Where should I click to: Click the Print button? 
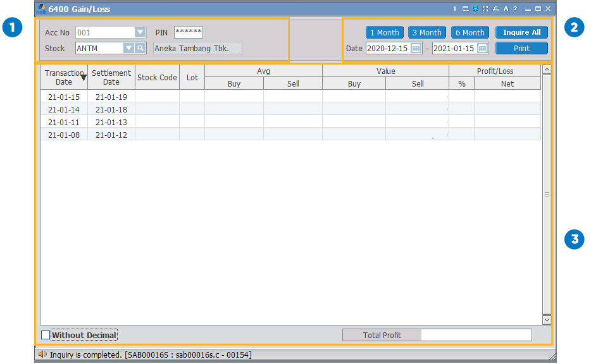[x=521, y=49]
